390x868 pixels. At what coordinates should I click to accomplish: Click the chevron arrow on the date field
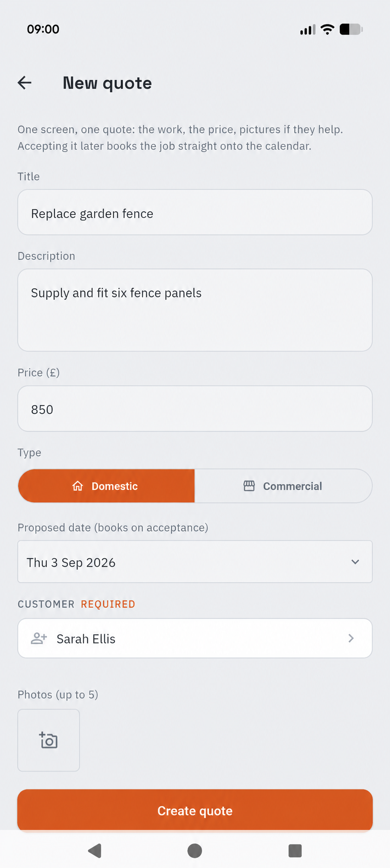[355, 562]
